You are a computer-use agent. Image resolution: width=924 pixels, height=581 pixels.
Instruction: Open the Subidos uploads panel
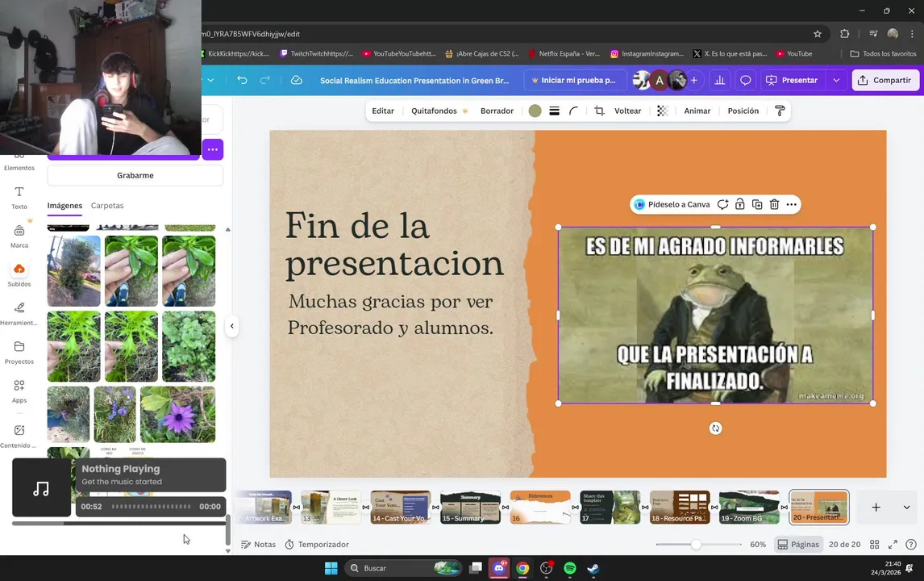click(x=19, y=275)
